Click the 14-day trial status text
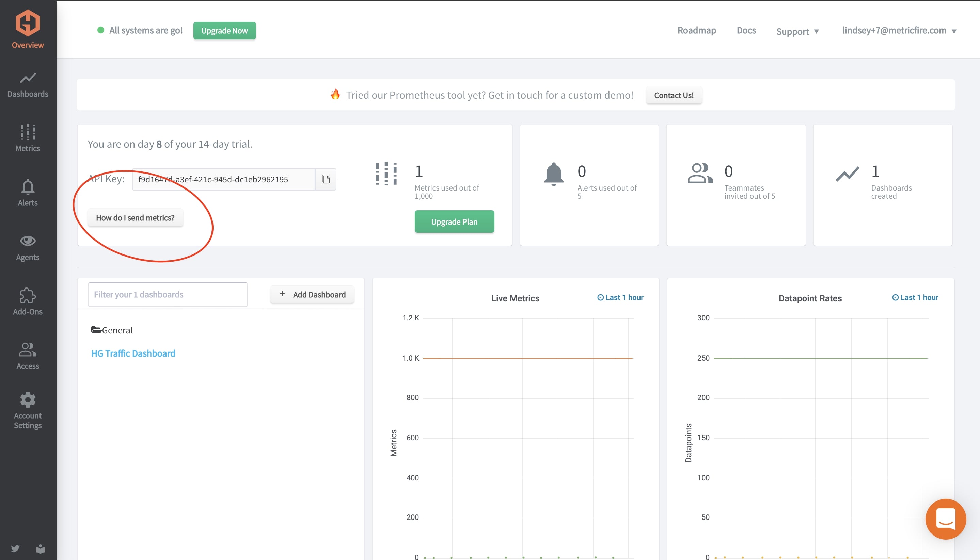Image resolution: width=980 pixels, height=560 pixels. click(170, 144)
